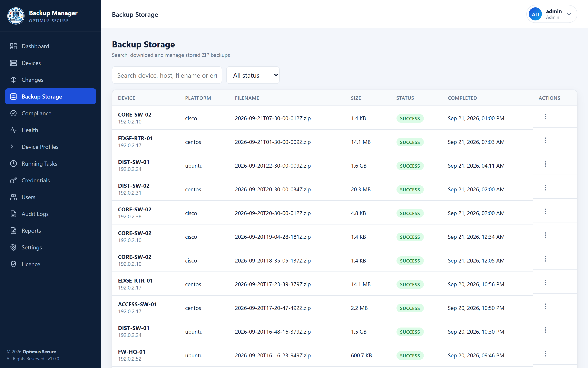Open actions menu for 2026-09-21T07-30-00-012Z.zip
The width and height of the screenshot is (588, 368).
[x=546, y=117]
